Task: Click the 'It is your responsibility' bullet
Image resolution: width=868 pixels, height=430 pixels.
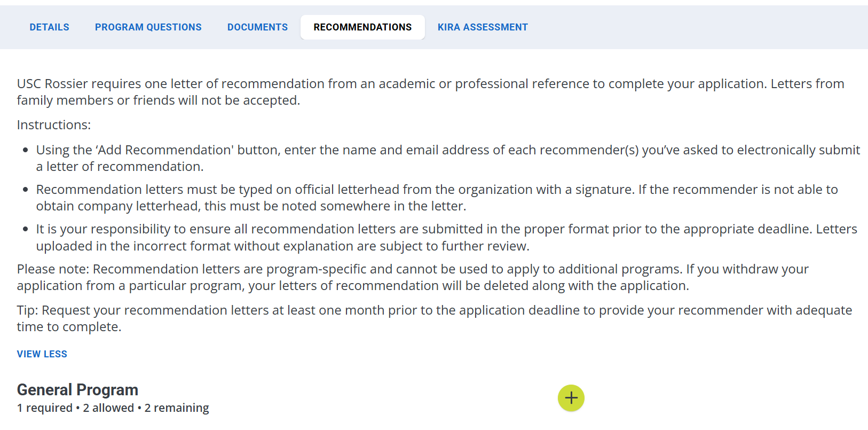Action: pyautogui.click(x=446, y=237)
